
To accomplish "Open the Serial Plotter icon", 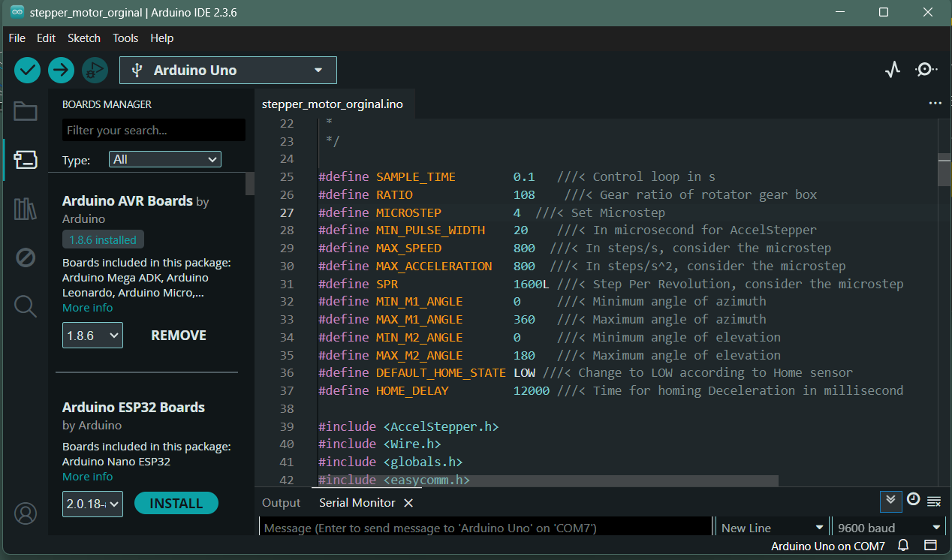I will (x=892, y=70).
